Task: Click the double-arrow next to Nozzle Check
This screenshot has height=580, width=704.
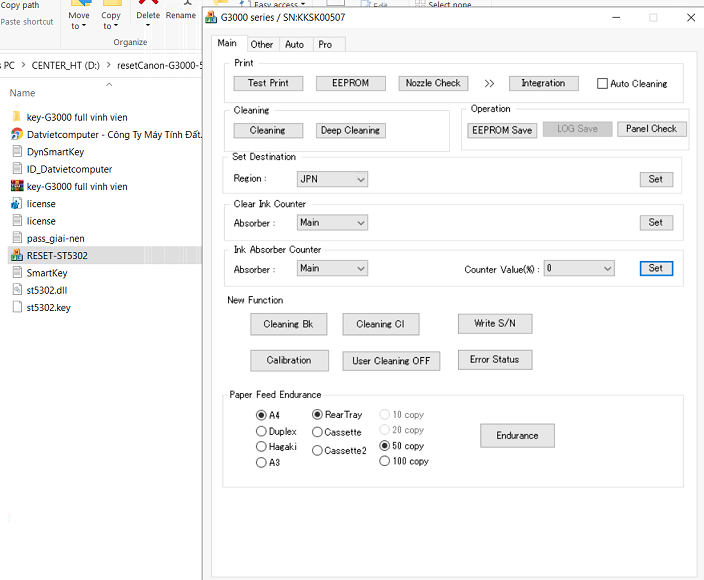Action: click(489, 83)
